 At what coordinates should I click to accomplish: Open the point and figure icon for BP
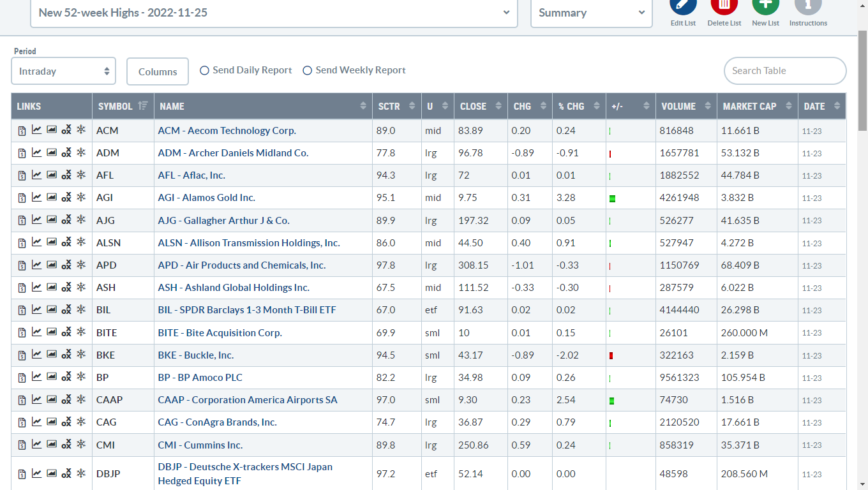tap(66, 378)
